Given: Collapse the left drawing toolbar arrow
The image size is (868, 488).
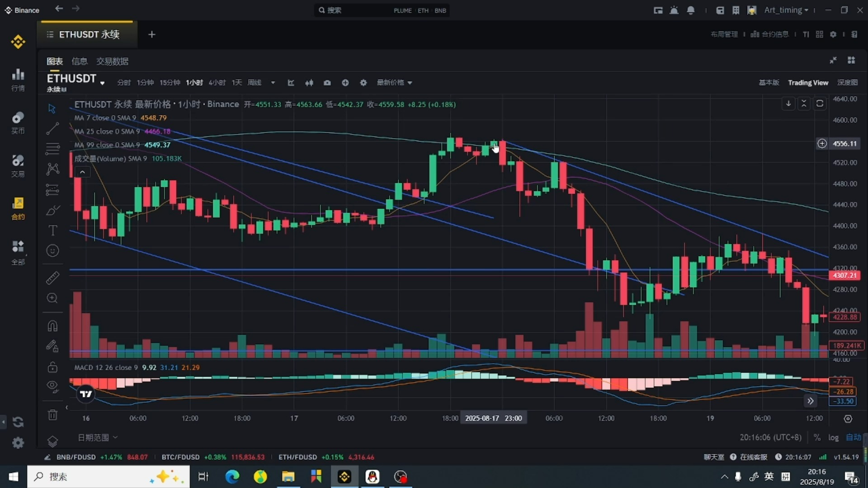Looking at the screenshot, I should (x=67, y=408).
